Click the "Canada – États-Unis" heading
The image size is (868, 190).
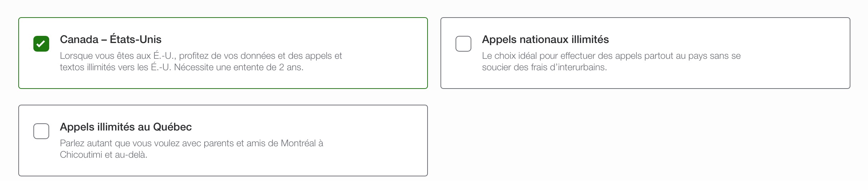(x=111, y=39)
